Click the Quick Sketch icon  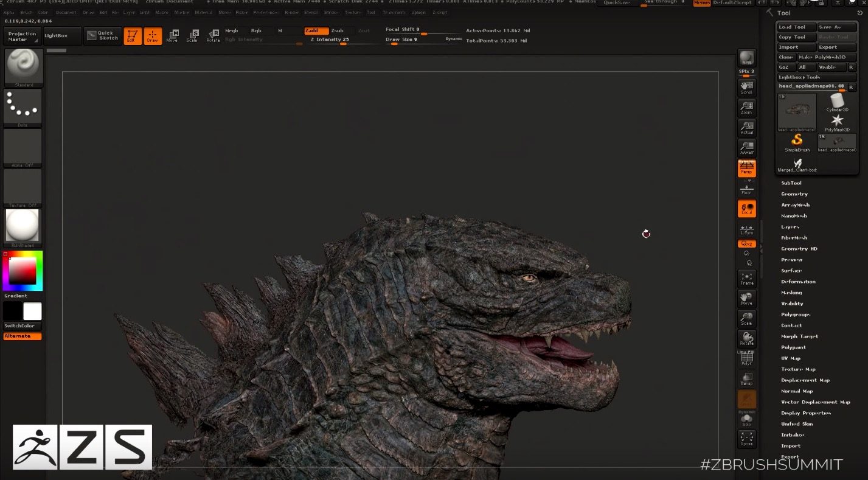tap(102, 36)
